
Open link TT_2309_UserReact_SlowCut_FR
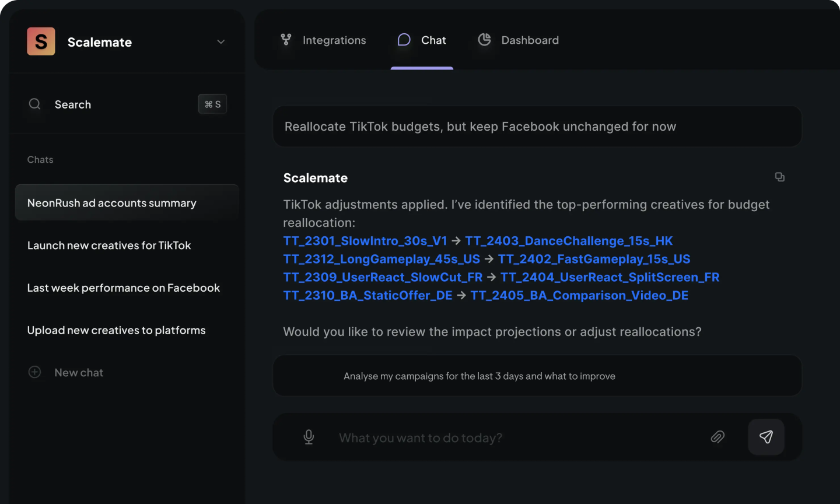coord(383,277)
